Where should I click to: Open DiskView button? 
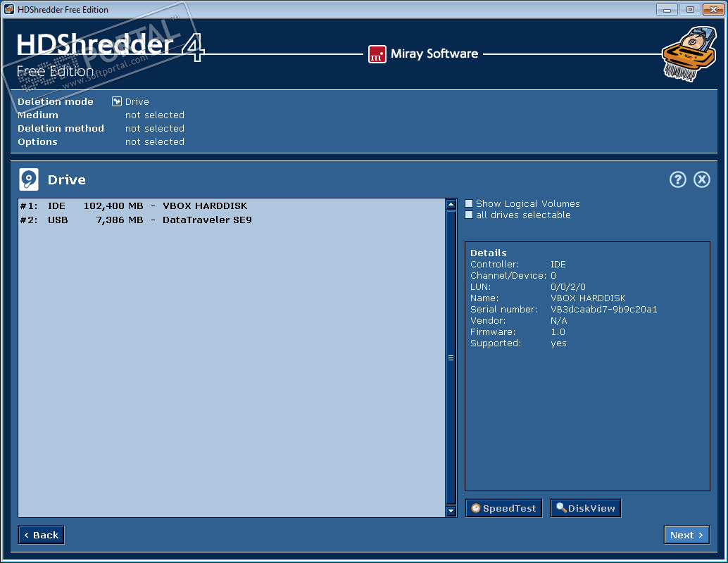586,508
